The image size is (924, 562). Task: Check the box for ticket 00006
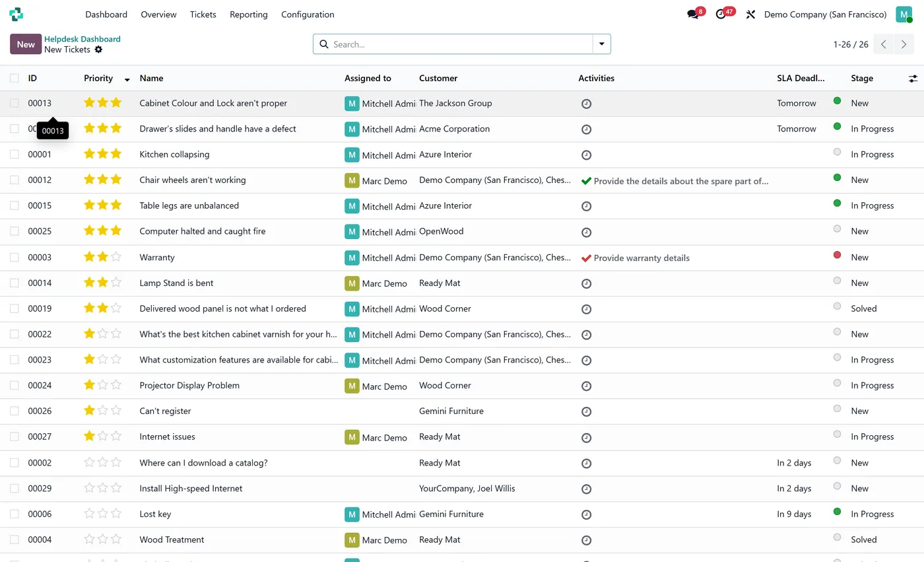click(x=15, y=514)
